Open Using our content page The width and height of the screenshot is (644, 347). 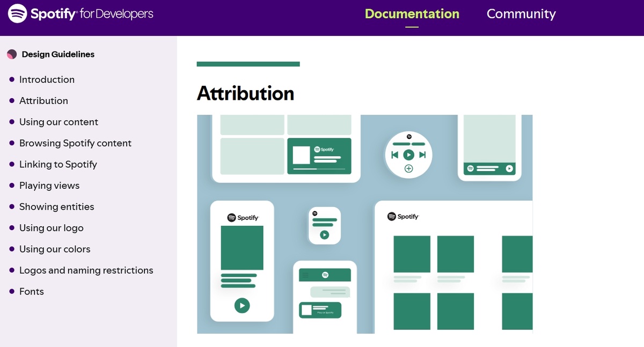tap(58, 122)
